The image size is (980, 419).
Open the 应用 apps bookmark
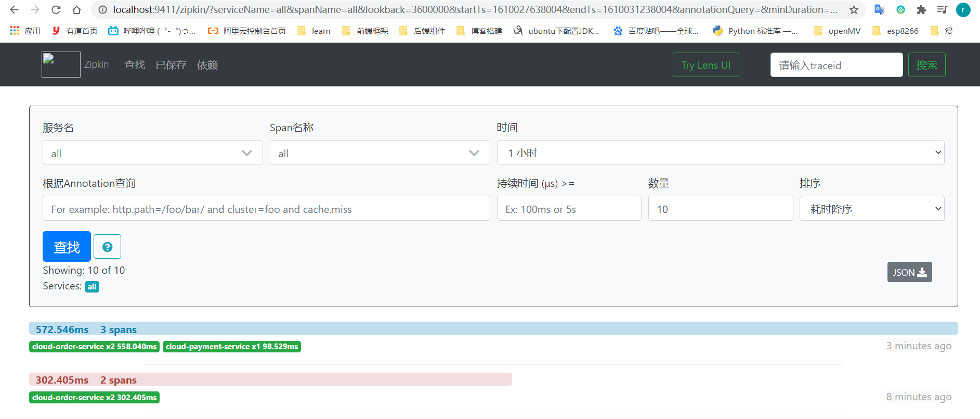[x=25, y=31]
